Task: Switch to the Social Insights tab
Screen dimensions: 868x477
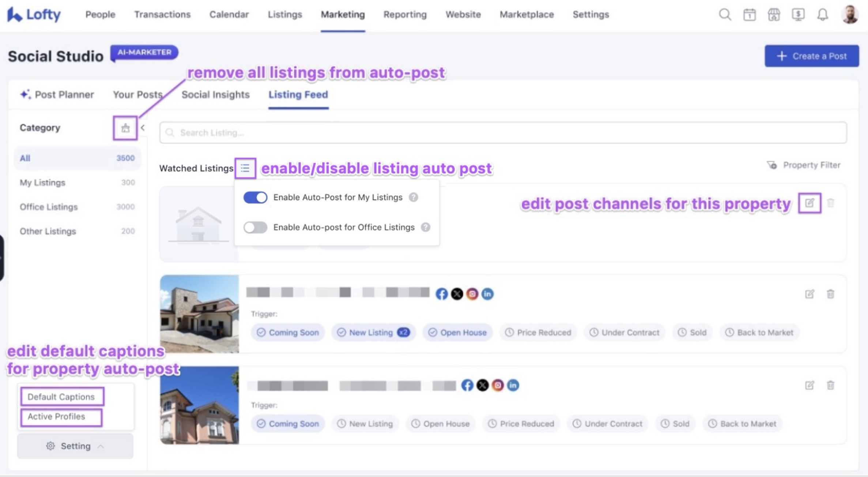Action: (x=215, y=95)
